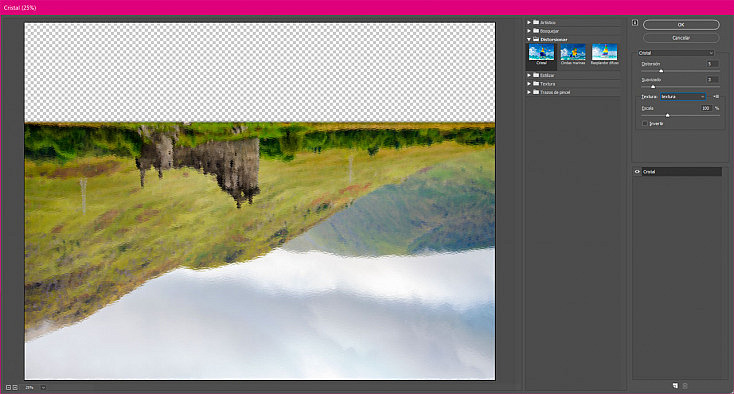Click the zoom out minus icon
The height and width of the screenshot is (394, 734).
click(8, 387)
